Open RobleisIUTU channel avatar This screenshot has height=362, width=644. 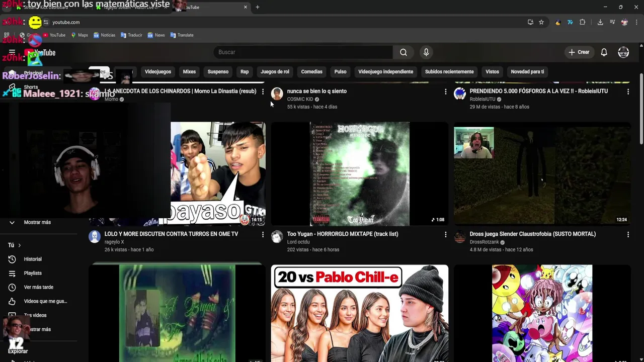point(460,94)
